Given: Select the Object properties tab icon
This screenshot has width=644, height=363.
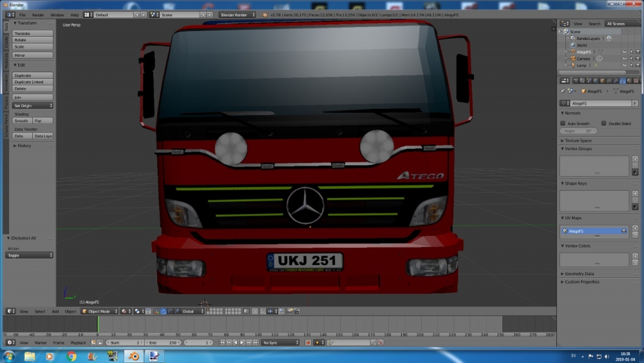Looking at the screenshot, I should [603, 81].
